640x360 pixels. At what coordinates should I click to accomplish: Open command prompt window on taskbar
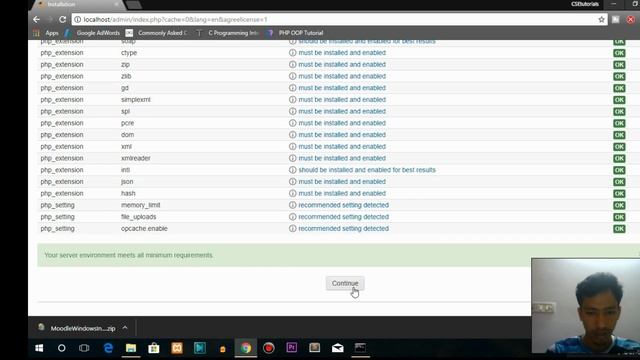[360, 348]
